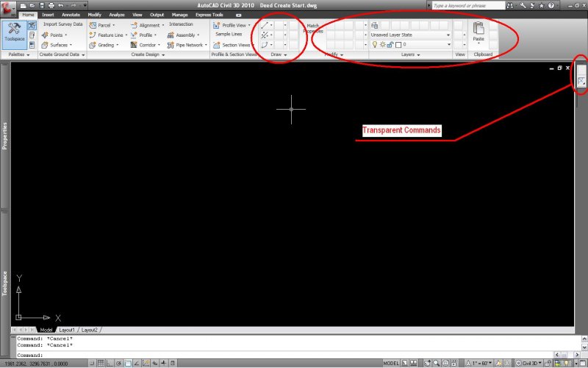
Task: Click the Feature Line tool icon
Action: coord(93,35)
